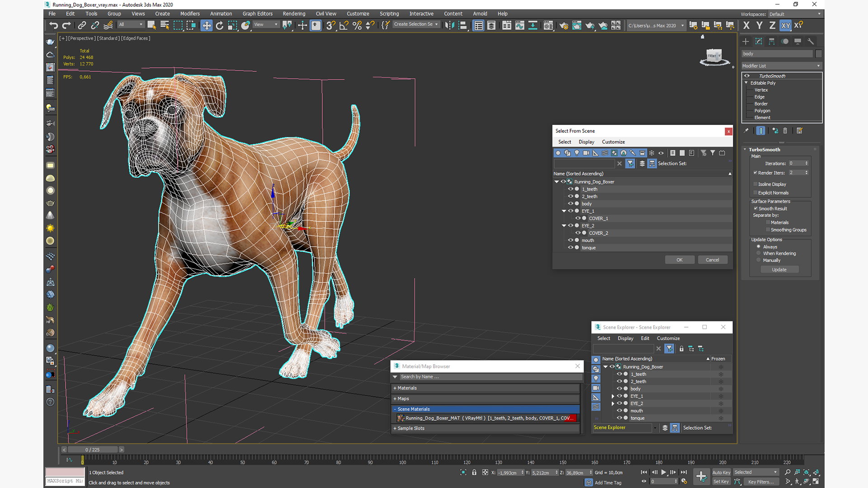Screen dimensions: 868x488
Task: Click the Play Animation button
Action: click(664, 472)
